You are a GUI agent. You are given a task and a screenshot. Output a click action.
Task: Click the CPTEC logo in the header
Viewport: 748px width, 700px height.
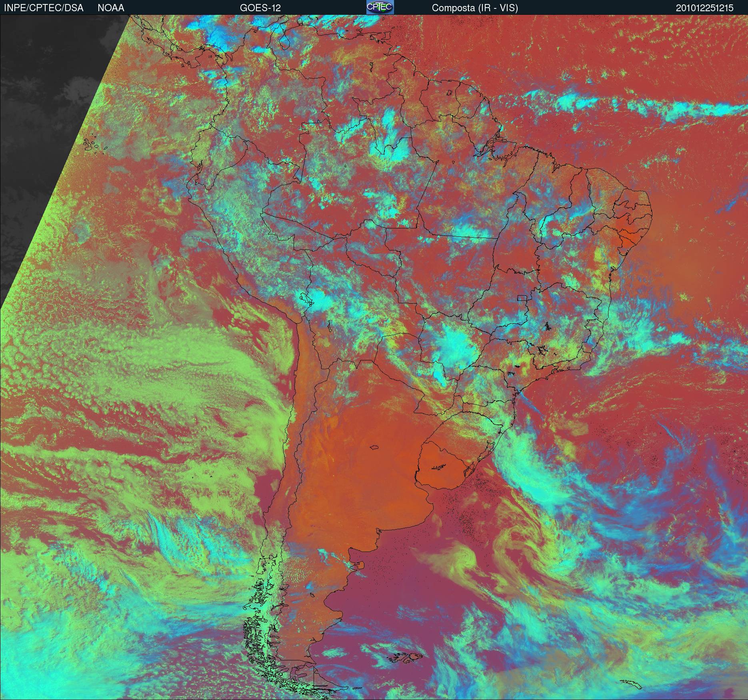point(380,7)
